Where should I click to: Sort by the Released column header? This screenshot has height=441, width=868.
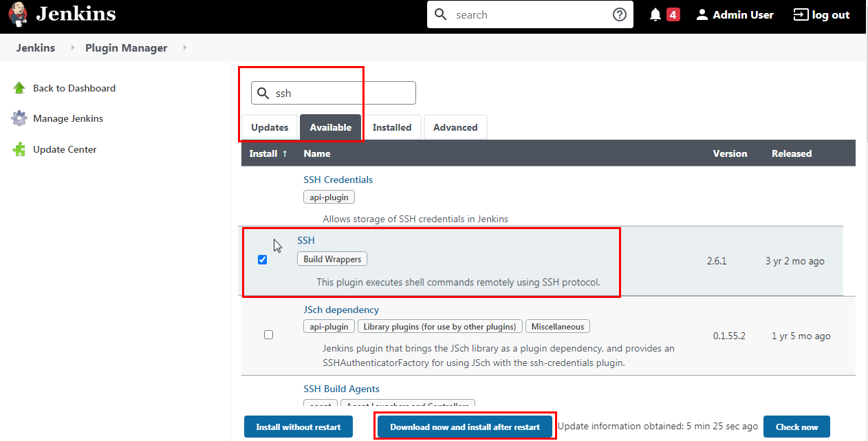[792, 153]
